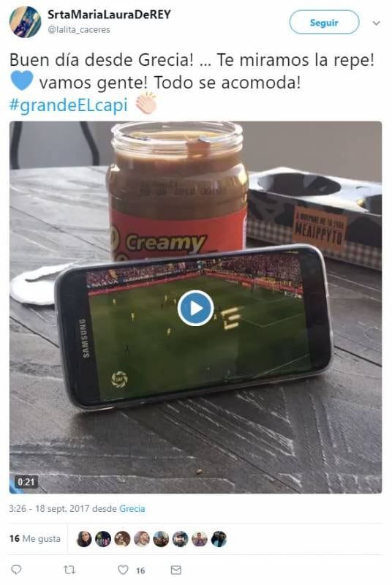Open the 16 Me gusta list
Viewport: 392px width, 585px height.
(35, 538)
